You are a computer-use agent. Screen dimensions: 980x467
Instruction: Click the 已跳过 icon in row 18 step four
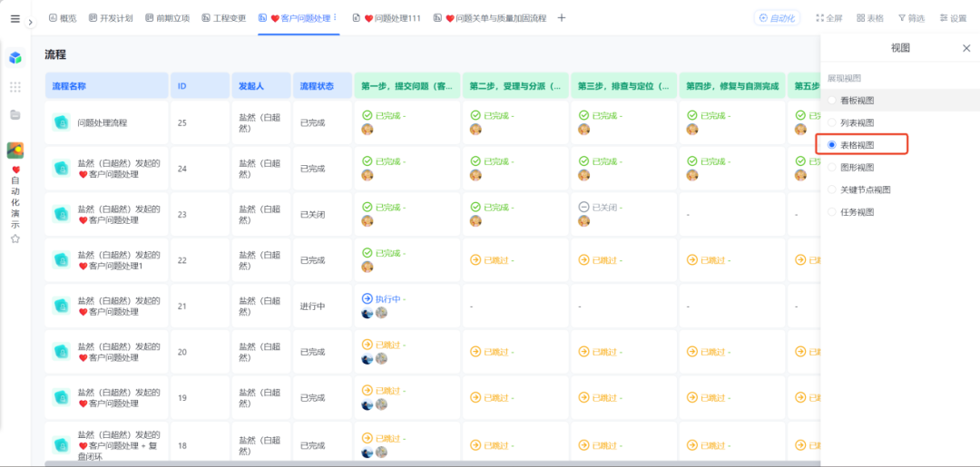click(691, 445)
